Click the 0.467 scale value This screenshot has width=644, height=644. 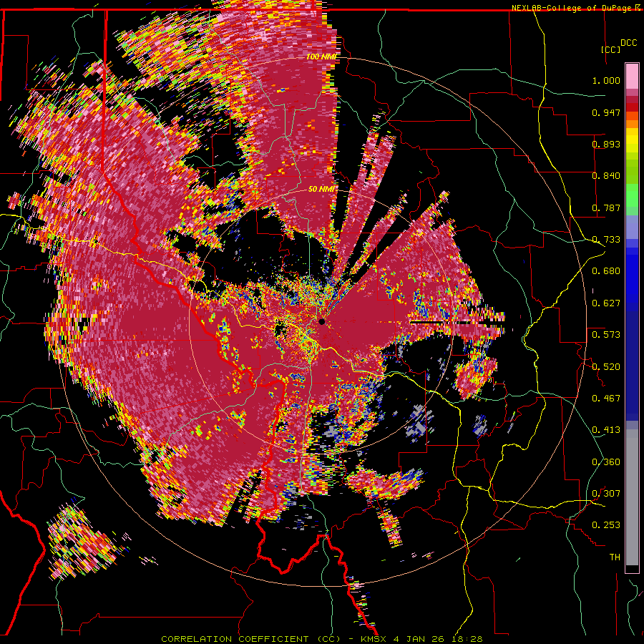pyautogui.click(x=606, y=399)
